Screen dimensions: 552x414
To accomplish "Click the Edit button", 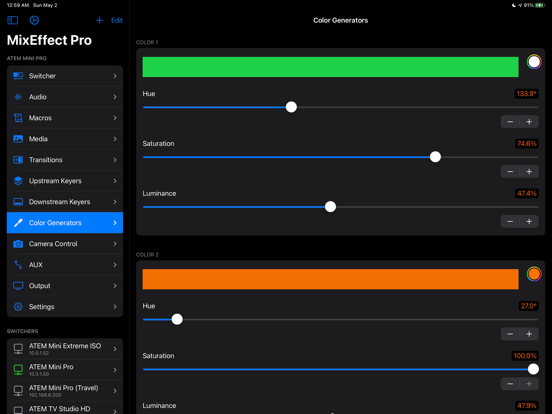I will [117, 20].
